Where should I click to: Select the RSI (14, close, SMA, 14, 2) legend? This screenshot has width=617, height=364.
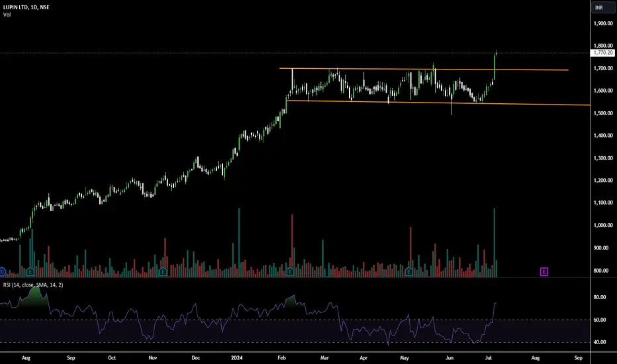coord(33,285)
